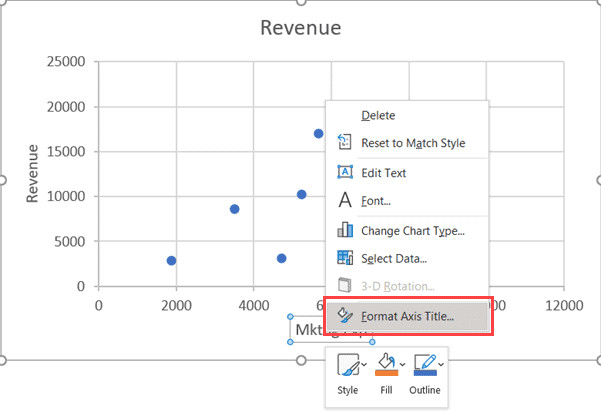
Task: Click the chart's right-middle resize handle
Action: click(x=599, y=180)
